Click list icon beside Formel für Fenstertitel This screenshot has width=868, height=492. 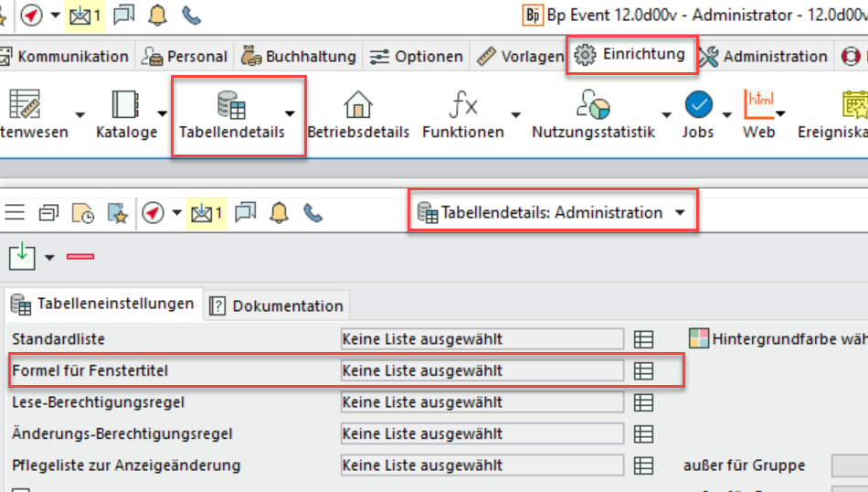pyautogui.click(x=643, y=370)
